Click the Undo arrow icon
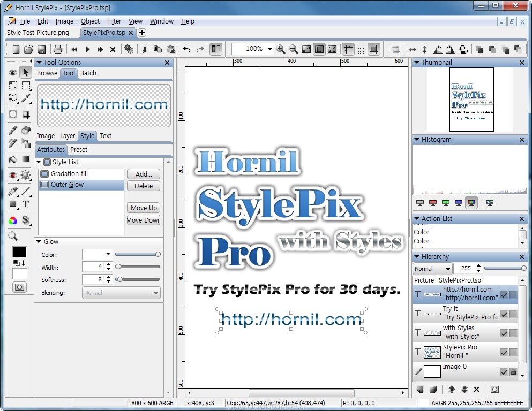 186,49
